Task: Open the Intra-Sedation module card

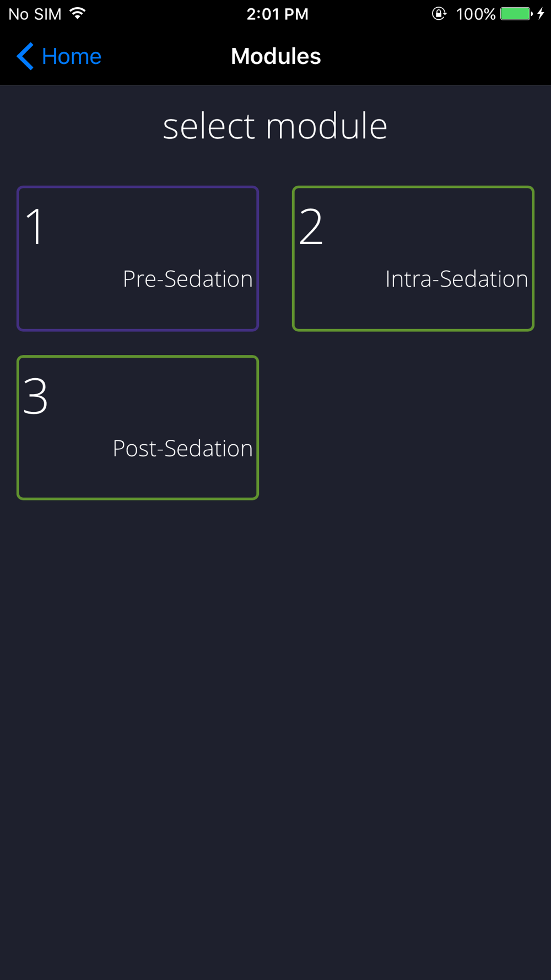Action: (413, 259)
